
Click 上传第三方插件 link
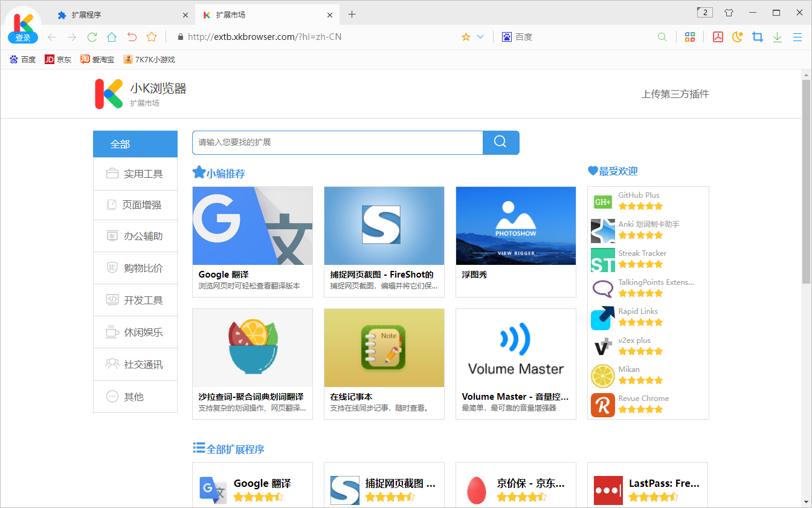coord(675,94)
